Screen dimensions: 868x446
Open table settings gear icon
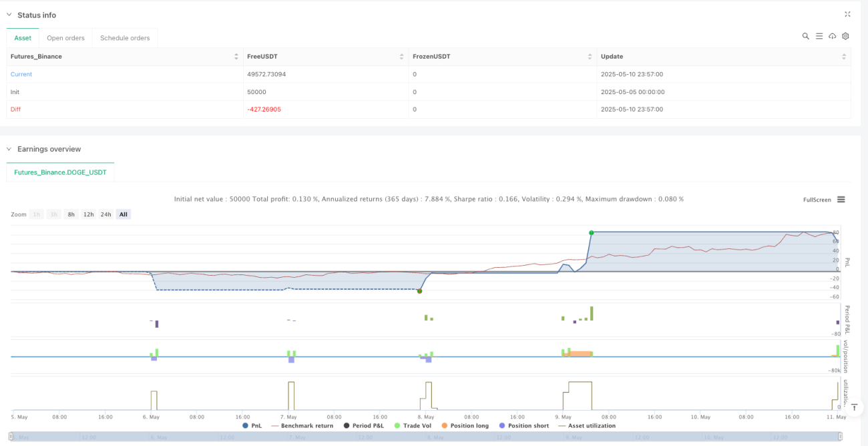845,36
